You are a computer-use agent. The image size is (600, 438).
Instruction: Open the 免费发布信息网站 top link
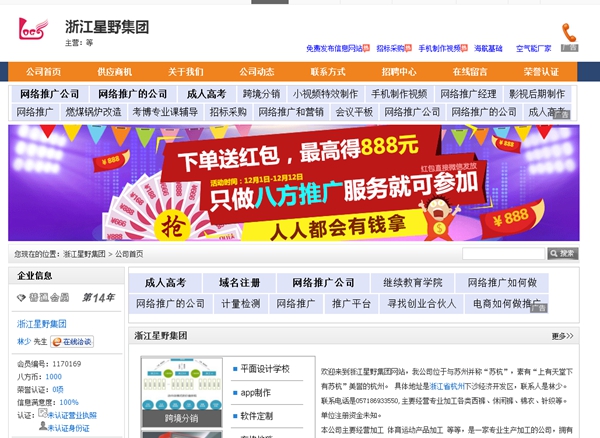point(339,48)
